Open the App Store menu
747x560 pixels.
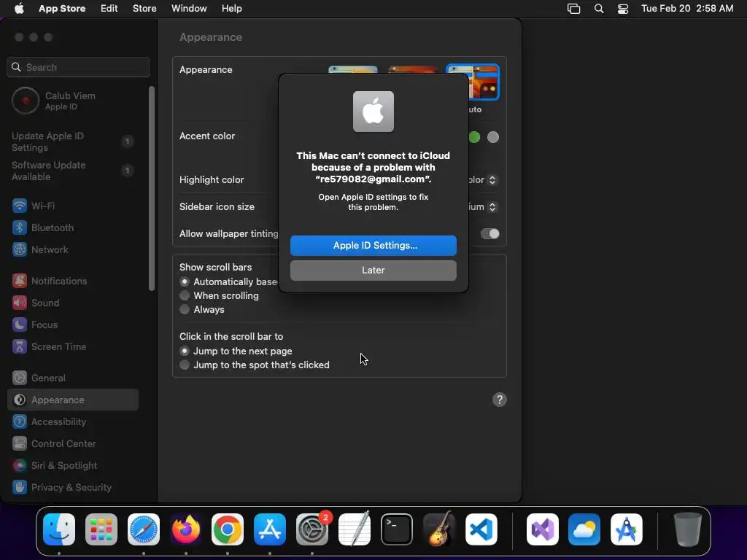[x=62, y=9]
